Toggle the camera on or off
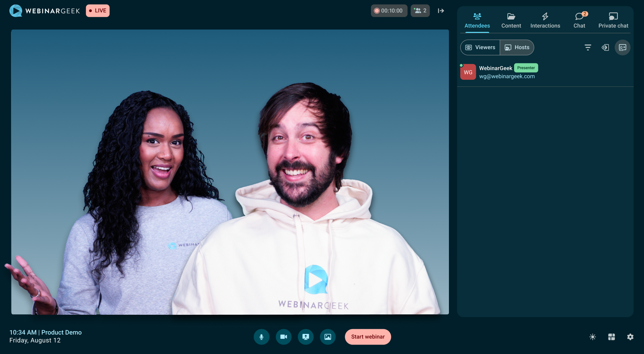Image resolution: width=644 pixels, height=354 pixels. pos(283,337)
